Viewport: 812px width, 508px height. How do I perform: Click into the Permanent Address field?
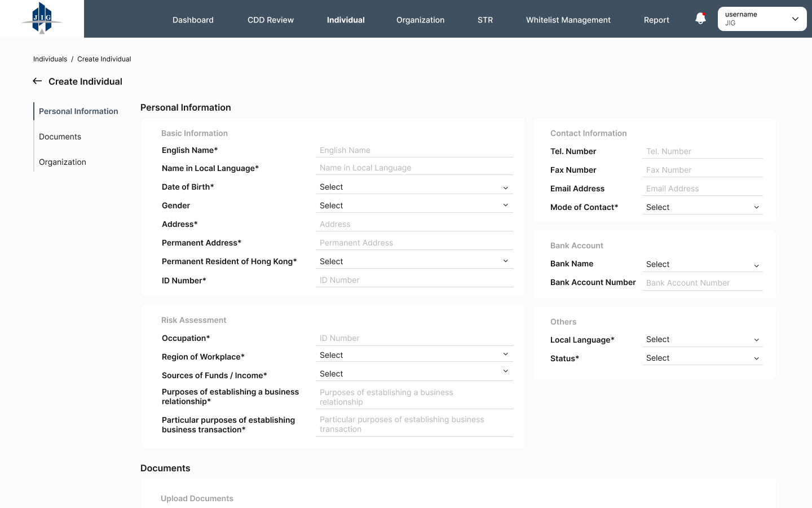click(x=414, y=243)
